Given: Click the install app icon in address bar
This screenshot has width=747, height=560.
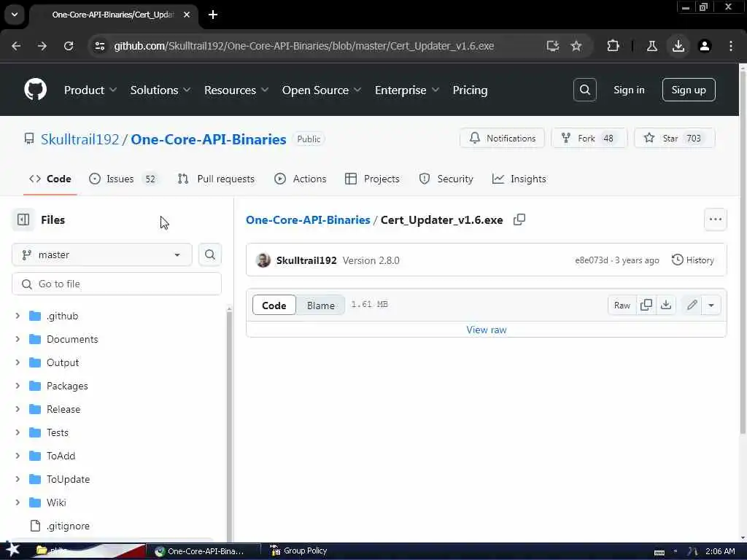Looking at the screenshot, I should click(x=553, y=46).
